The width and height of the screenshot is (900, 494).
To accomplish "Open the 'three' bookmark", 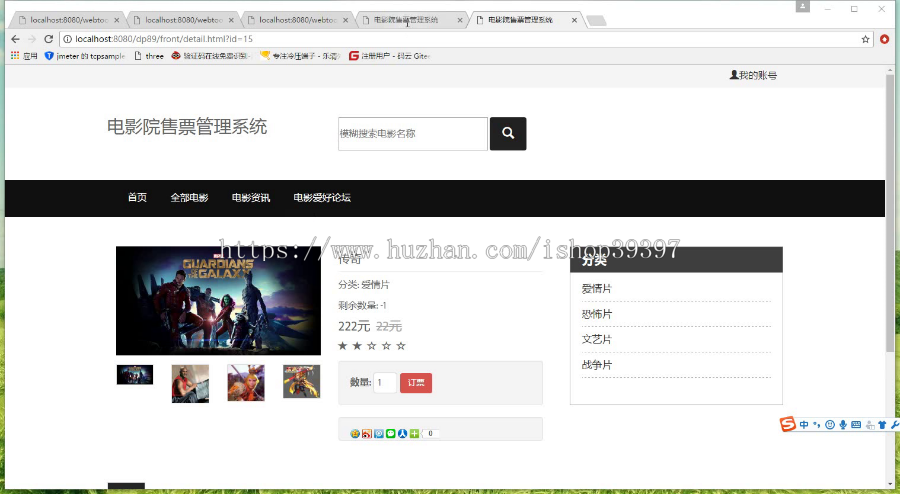I will [x=149, y=56].
